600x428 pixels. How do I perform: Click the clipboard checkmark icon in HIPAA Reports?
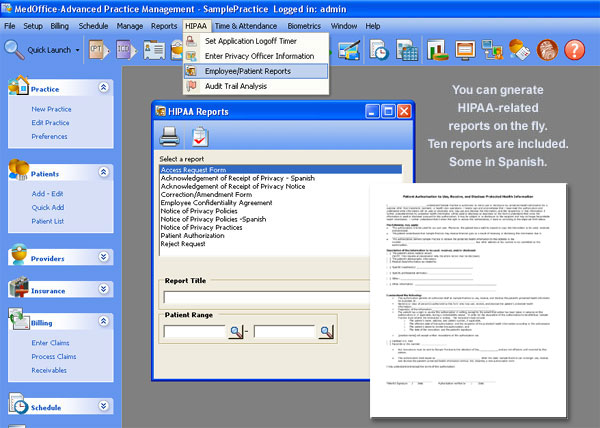point(198,137)
